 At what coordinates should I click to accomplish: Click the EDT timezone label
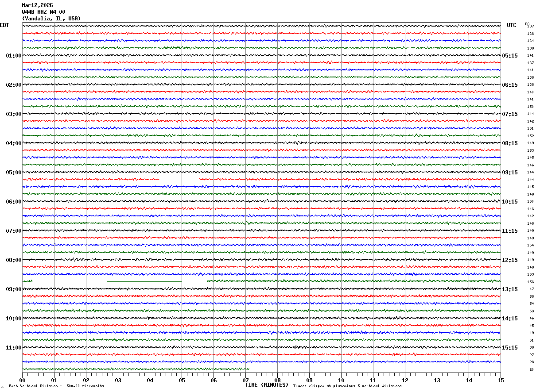click(4, 25)
